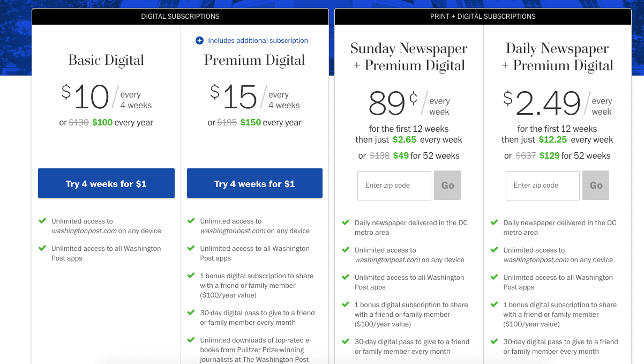The image size is (644, 364).
Task: Click Daily Newspaper's 30-day digital pass checkmark
Action: (494, 341)
